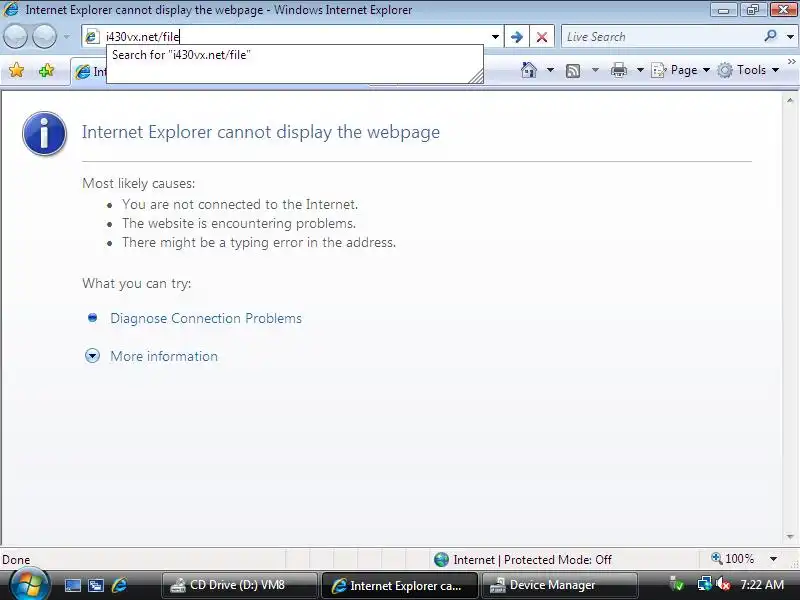This screenshot has height=600, width=800.
Task: Open the recent pages dropdown arrow
Action: coord(67,37)
